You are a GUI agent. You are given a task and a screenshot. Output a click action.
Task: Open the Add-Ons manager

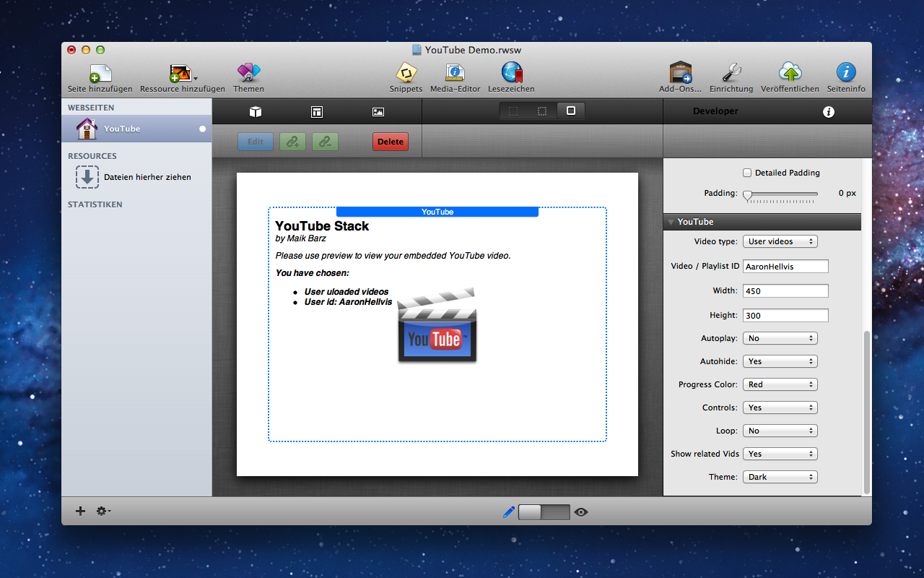[x=680, y=73]
